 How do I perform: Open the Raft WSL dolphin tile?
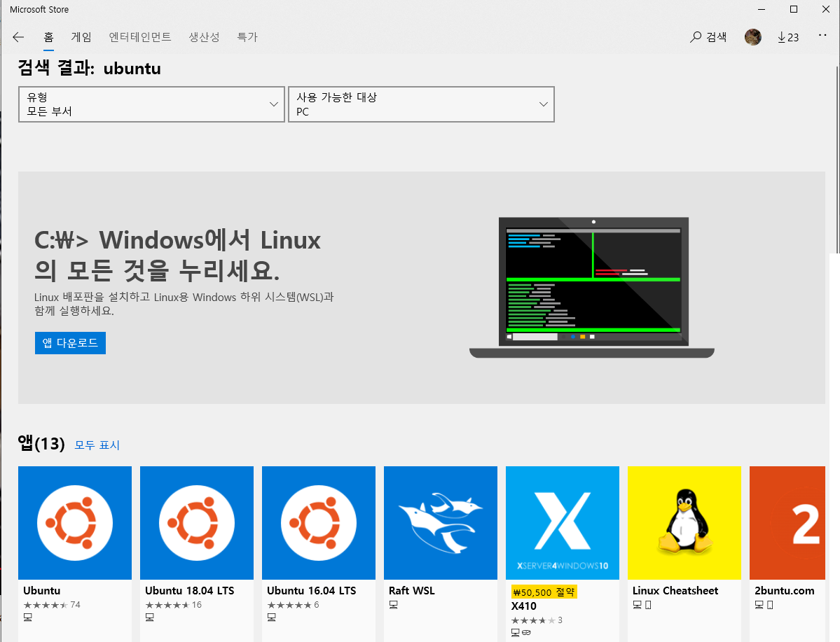(441, 522)
